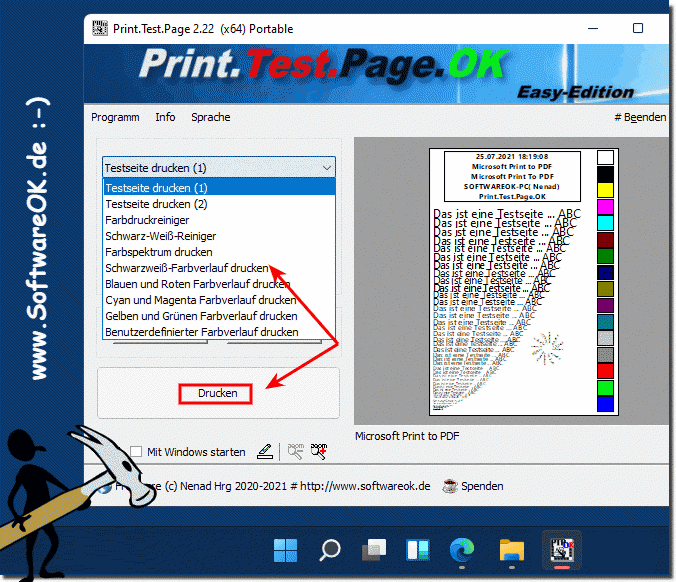
Task: Click the bright green swatch in preview
Action: point(605,388)
